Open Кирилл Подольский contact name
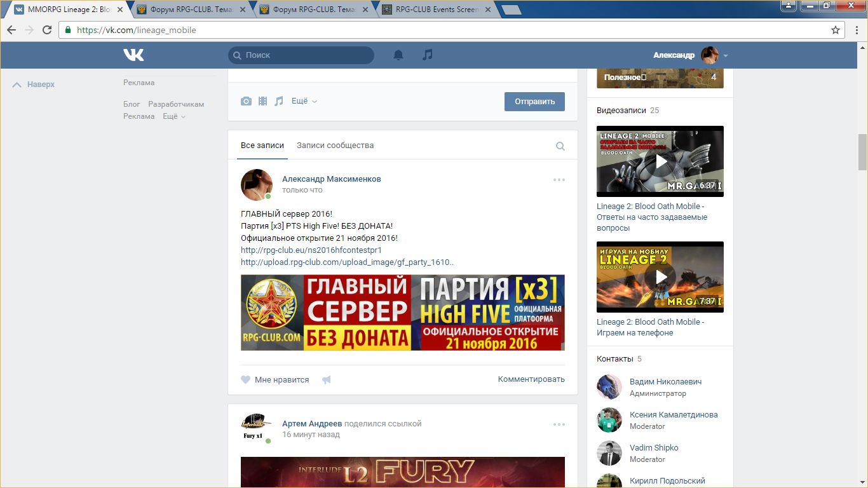This screenshot has height=488, width=868. click(667, 481)
